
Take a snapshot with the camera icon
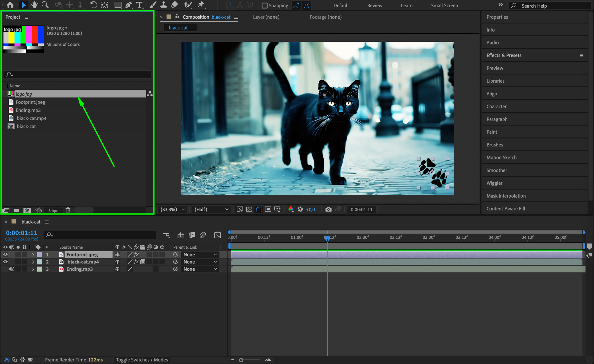pos(328,209)
